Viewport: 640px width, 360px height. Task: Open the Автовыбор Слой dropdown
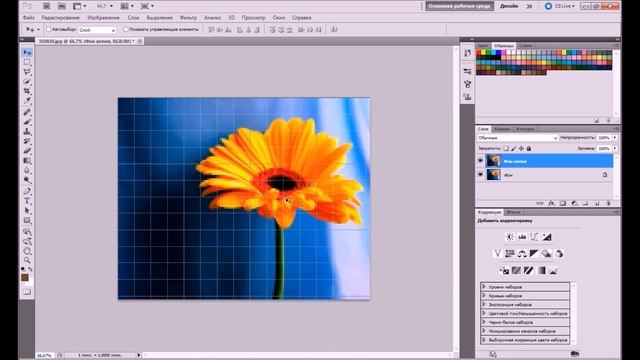click(x=97, y=30)
